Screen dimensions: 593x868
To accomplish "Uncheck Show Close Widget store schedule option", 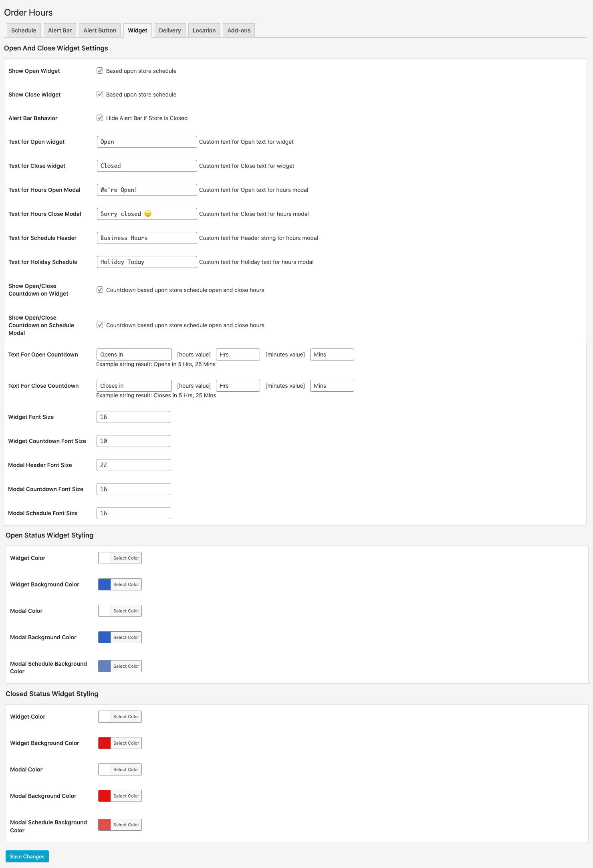I will [x=100, y=94].
